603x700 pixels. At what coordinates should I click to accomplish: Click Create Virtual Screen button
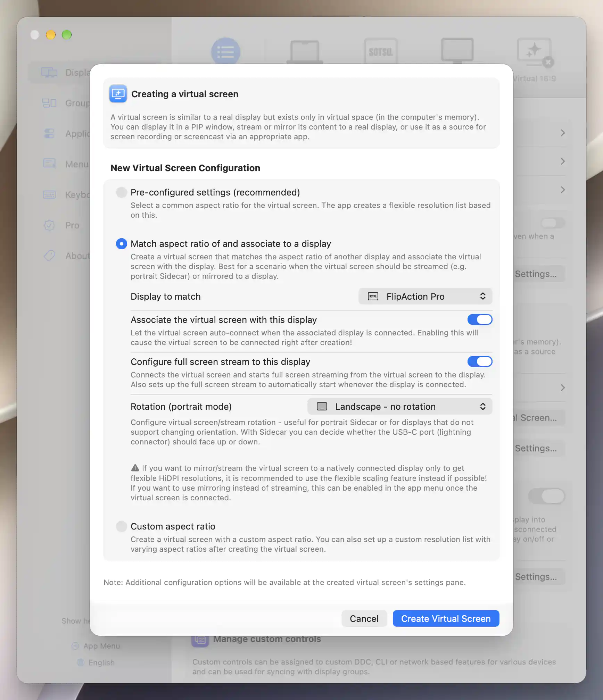(x=446, y=619)
